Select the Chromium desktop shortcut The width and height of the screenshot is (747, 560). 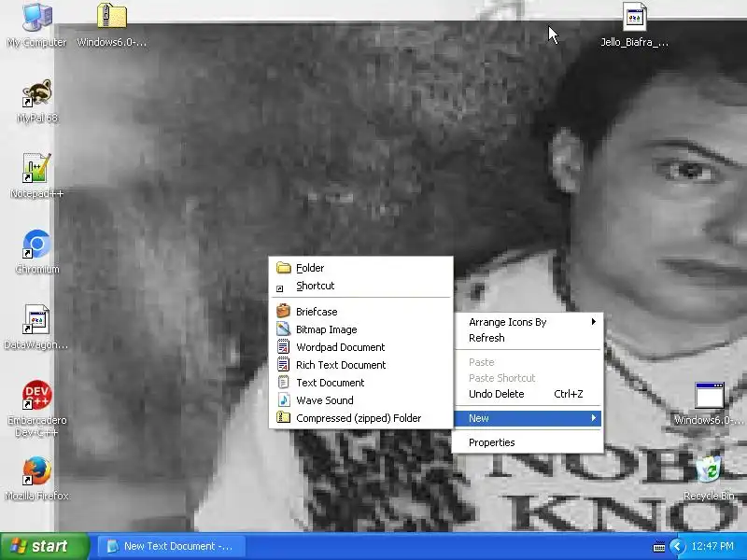37,252
